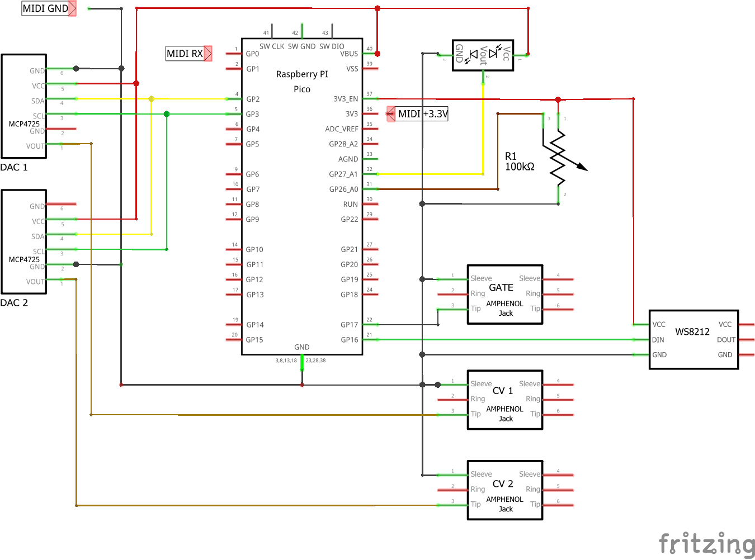Select the WS8212 LED component
Viewport: 755px width, 560px height.
coord(693,339)
